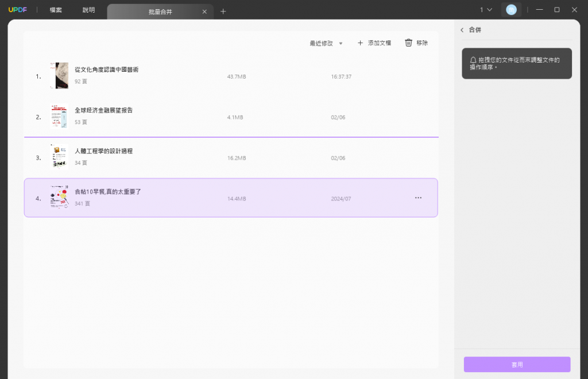Select thumbnail of 從文化角度認識中國藝術
Viewport: 588px width, 379px height.
pos(59,76)
